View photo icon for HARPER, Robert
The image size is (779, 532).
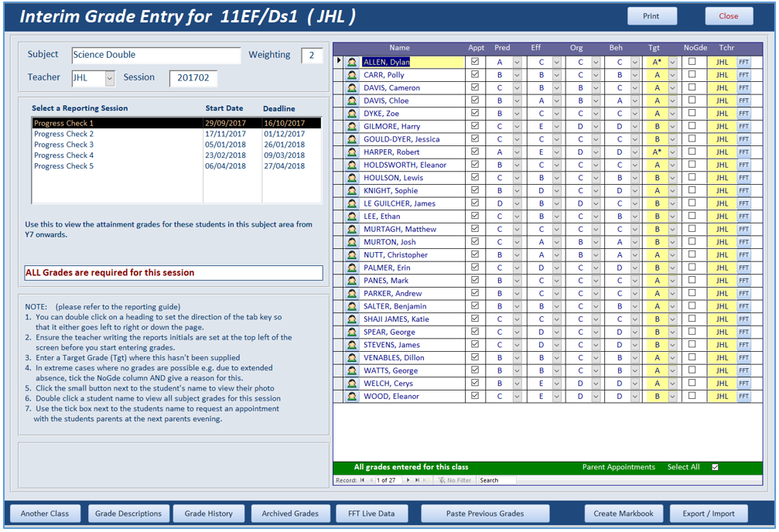pyautogui.click(x=352, y=152)
